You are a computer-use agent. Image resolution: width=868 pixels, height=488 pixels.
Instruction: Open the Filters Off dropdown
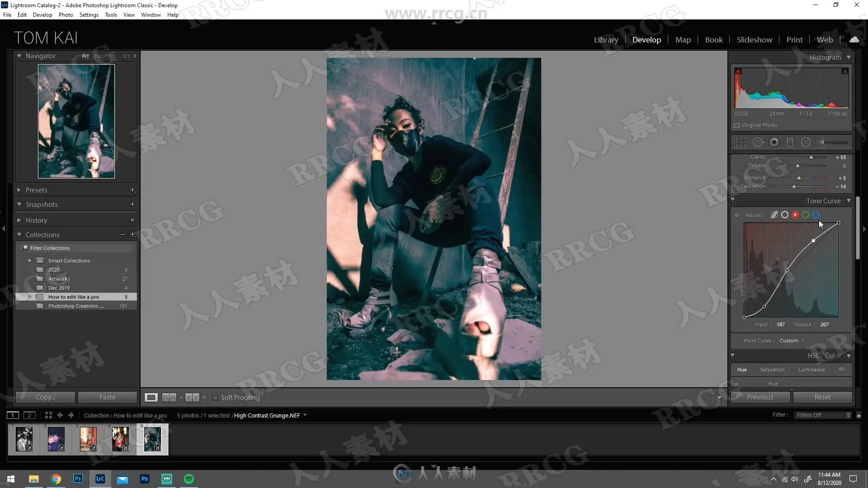pyautogui.click(x=823, y=415)
